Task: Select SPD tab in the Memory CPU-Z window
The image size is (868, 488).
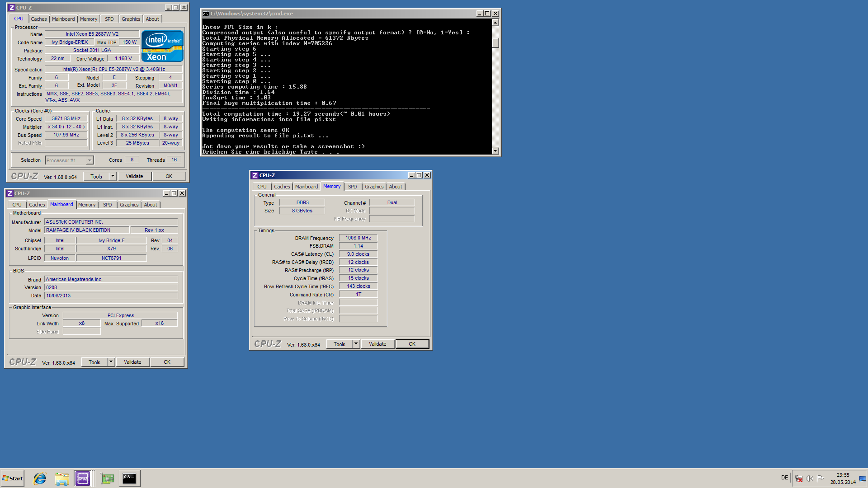Action: (353, 187)
